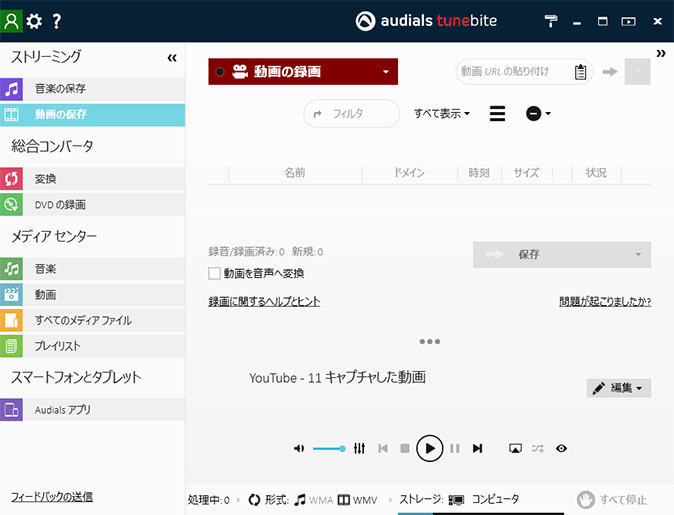Viewport: 674px width, 515px height.
Task: Open settings gear icon
Action: [34, 21]
